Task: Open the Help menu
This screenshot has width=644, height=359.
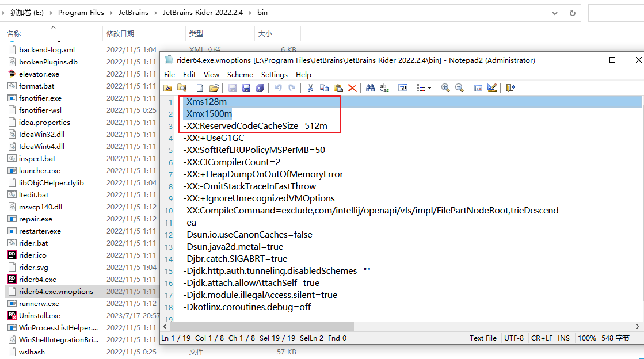Action: tap(303, 75)
